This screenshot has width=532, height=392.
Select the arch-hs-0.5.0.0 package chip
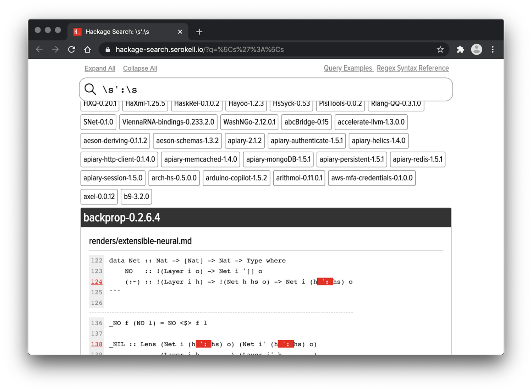coord(174,178)
